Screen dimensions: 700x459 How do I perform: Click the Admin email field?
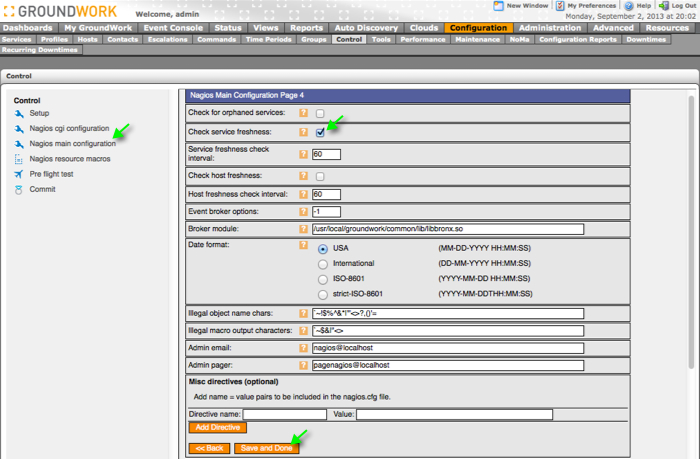(448, 348)
